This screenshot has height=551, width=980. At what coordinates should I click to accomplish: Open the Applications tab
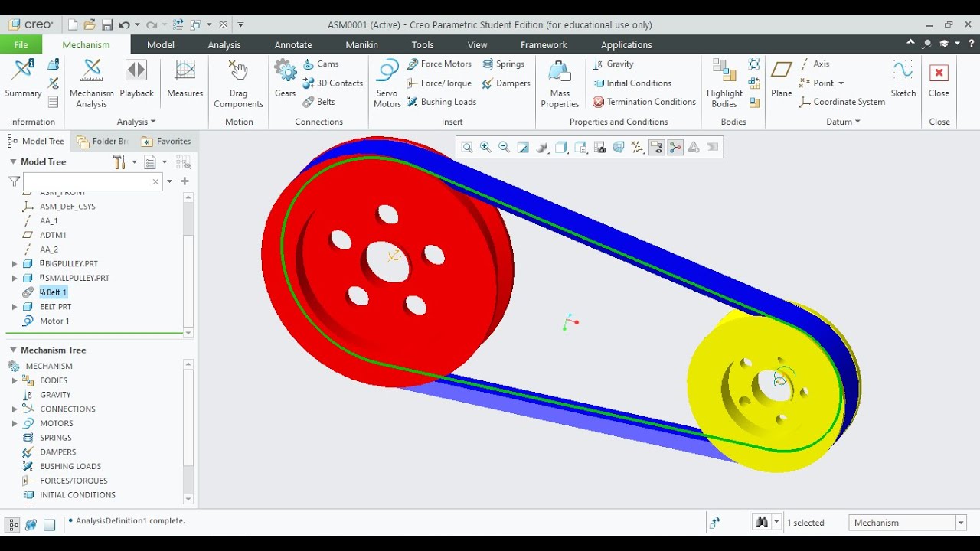(626, 44)
